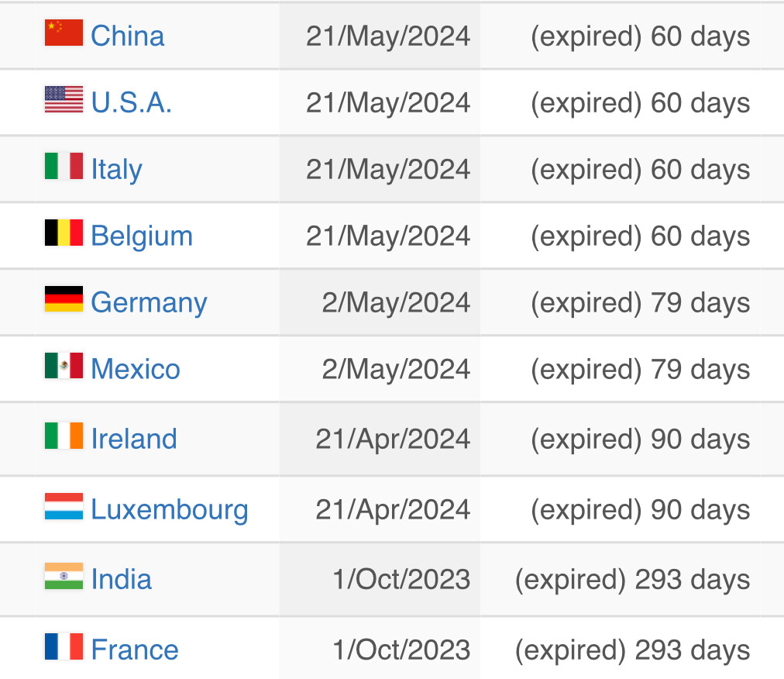Click the India flag icon
The width and height of the screenshot is (784, 679).
[x=64, y=577]
